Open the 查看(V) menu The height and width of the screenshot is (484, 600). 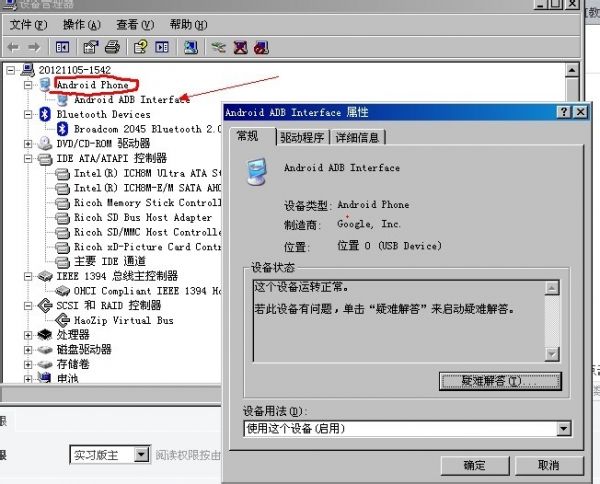point(135,25)
